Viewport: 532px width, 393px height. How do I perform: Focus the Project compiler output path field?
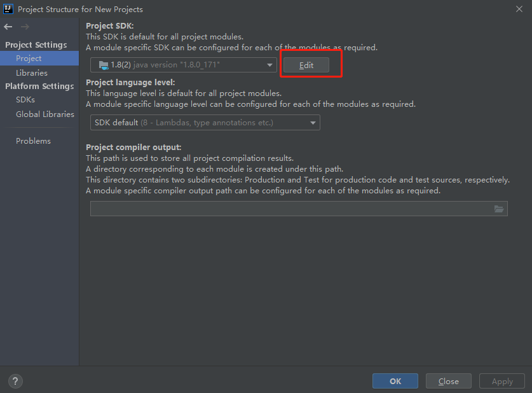299,209
